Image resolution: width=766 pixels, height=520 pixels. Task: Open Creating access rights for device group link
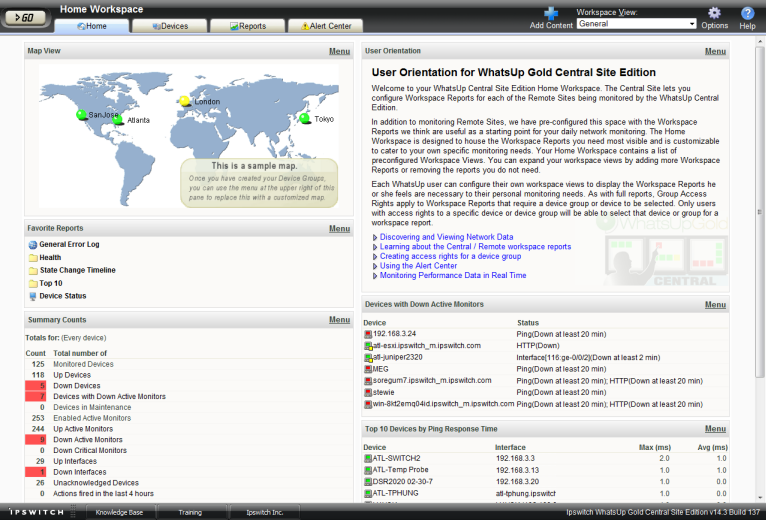pos(450,256)
